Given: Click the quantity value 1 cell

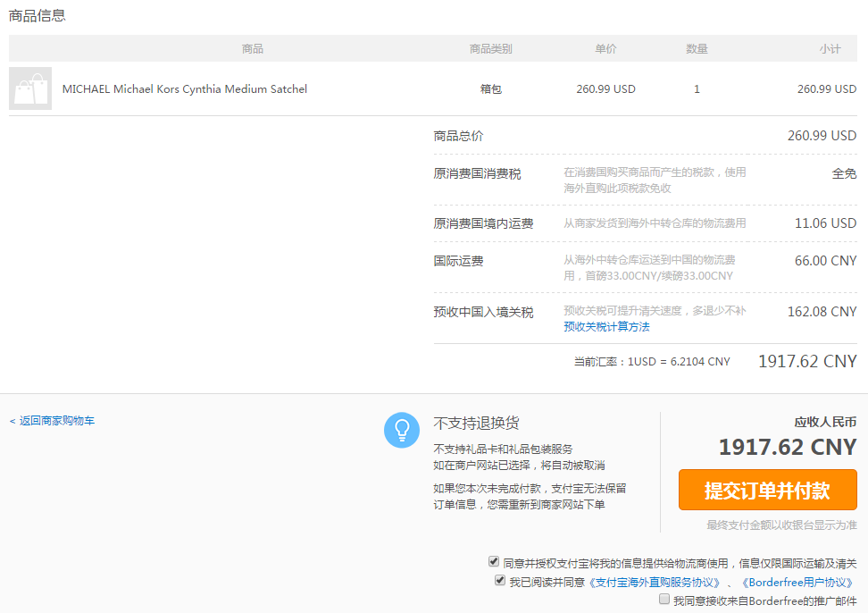Looking at the screenshot, I should click(697, 89).
